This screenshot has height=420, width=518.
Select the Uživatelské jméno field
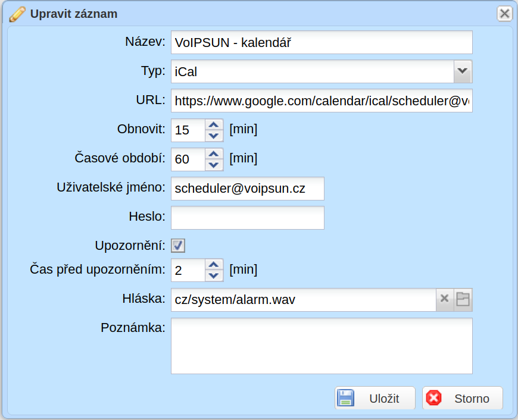(248, 188)
